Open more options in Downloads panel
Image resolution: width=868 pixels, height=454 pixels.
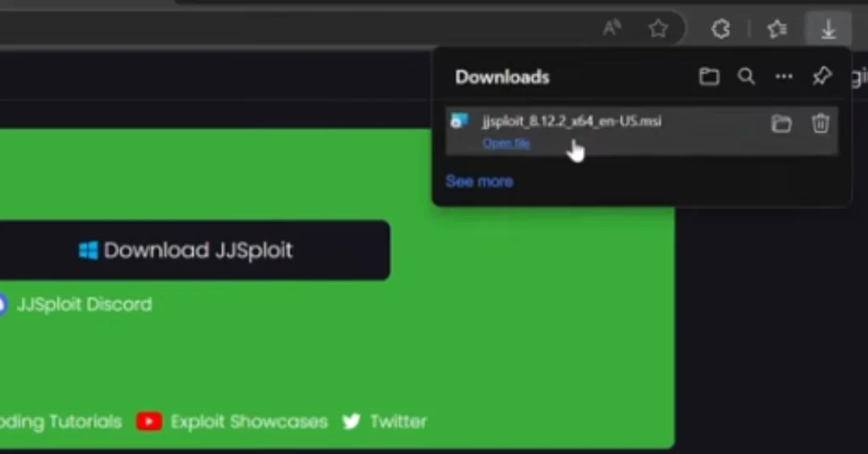783,76
